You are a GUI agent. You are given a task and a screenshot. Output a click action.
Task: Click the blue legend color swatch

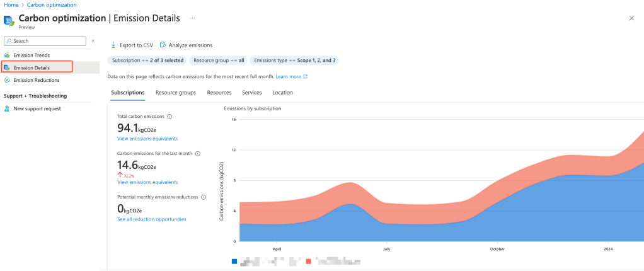[x=235, y=261]
